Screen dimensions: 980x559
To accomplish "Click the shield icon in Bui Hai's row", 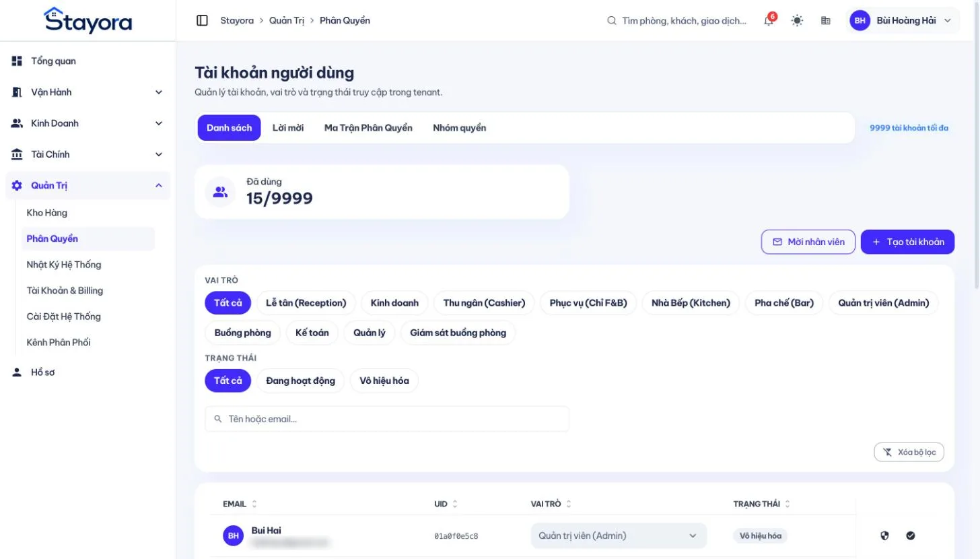I will pyautogui.click(x=884, y=535).
